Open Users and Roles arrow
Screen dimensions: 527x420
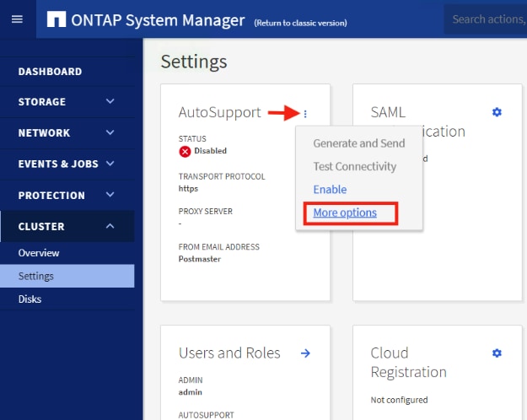coord(305,353)
